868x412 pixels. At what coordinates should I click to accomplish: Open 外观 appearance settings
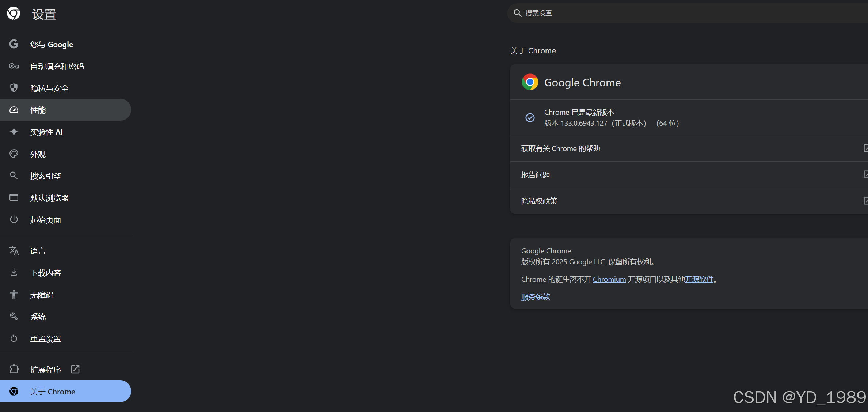(65, 154)
